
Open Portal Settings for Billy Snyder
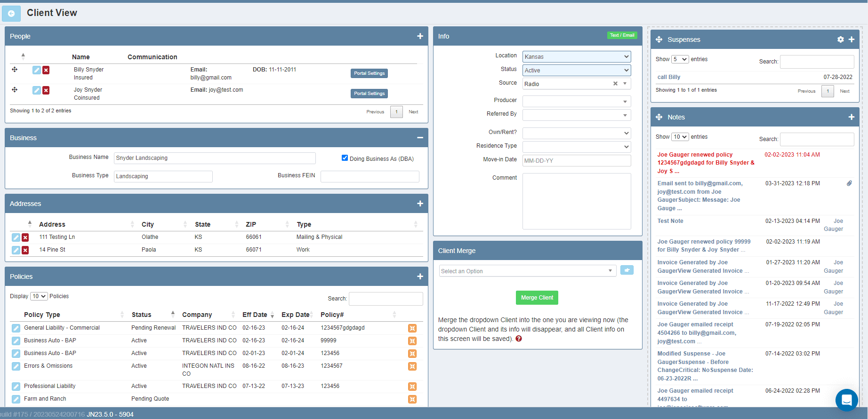(369, 73)
